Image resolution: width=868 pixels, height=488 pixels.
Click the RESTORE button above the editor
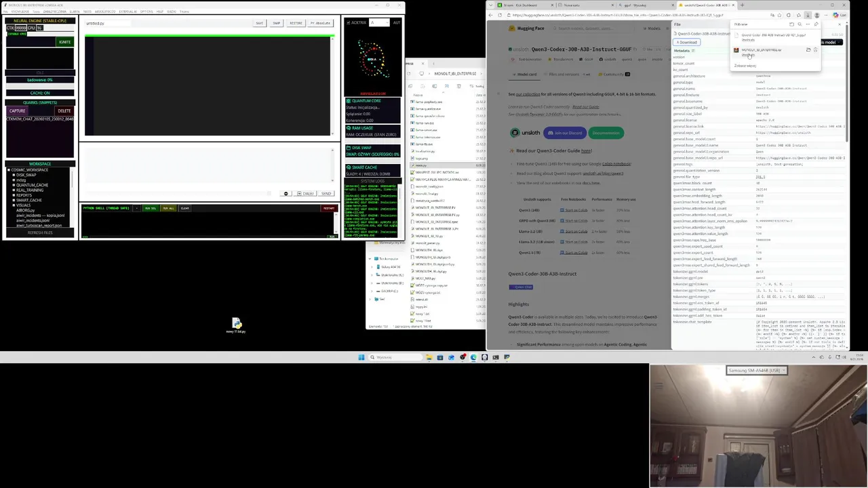click(296, 23)
